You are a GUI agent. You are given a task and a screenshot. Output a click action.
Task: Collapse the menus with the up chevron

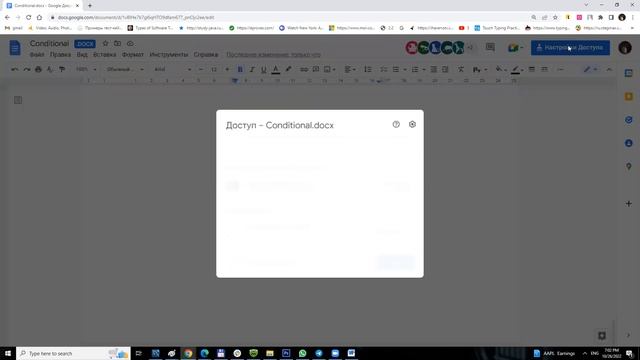[609, 69]
